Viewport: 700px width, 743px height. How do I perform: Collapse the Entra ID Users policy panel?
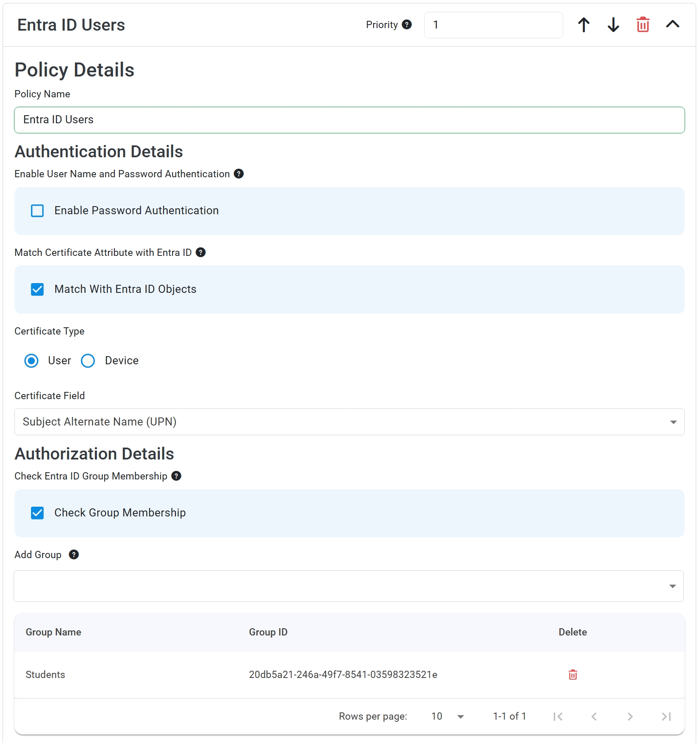672,24
